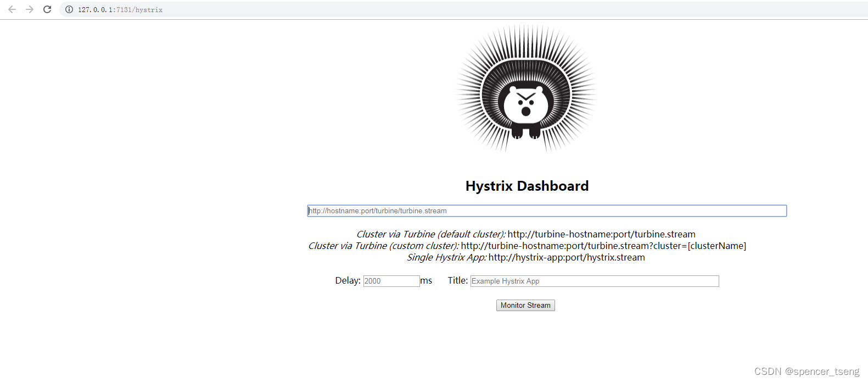Viewport: 868px width, 382px height.
Task: Click text http://turbine-hostname:port/turbine.stream
Action: coord(601,234)
